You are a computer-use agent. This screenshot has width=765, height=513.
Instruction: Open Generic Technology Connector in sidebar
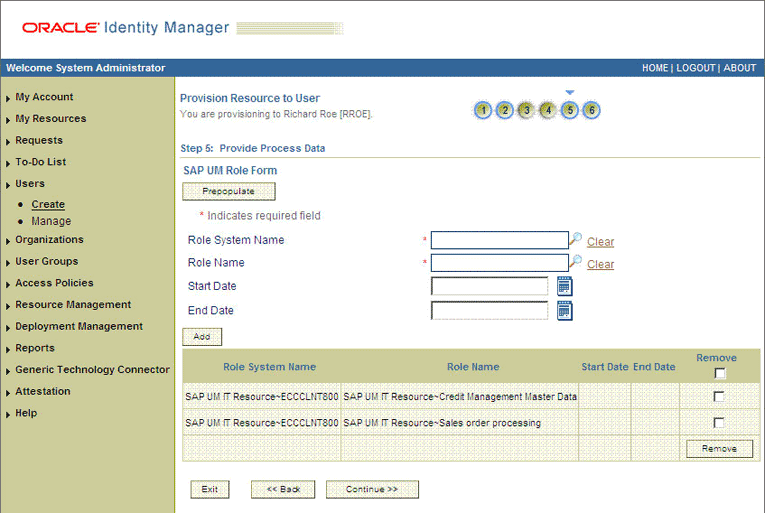pos(92,369)
